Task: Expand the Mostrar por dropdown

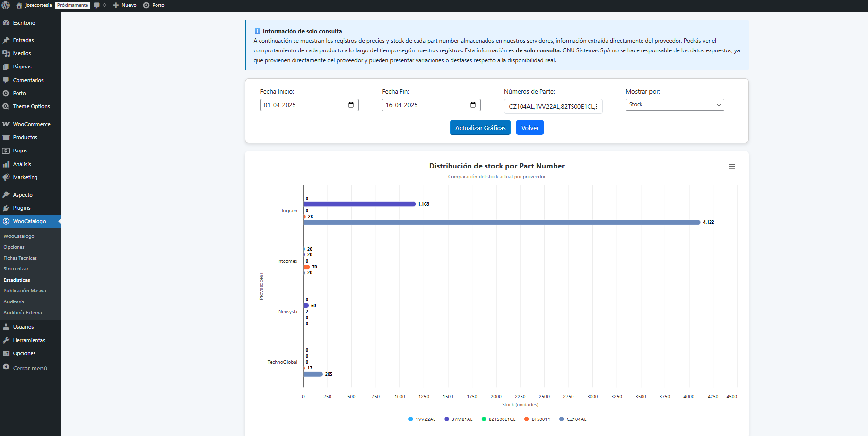Action: (675, 105)
